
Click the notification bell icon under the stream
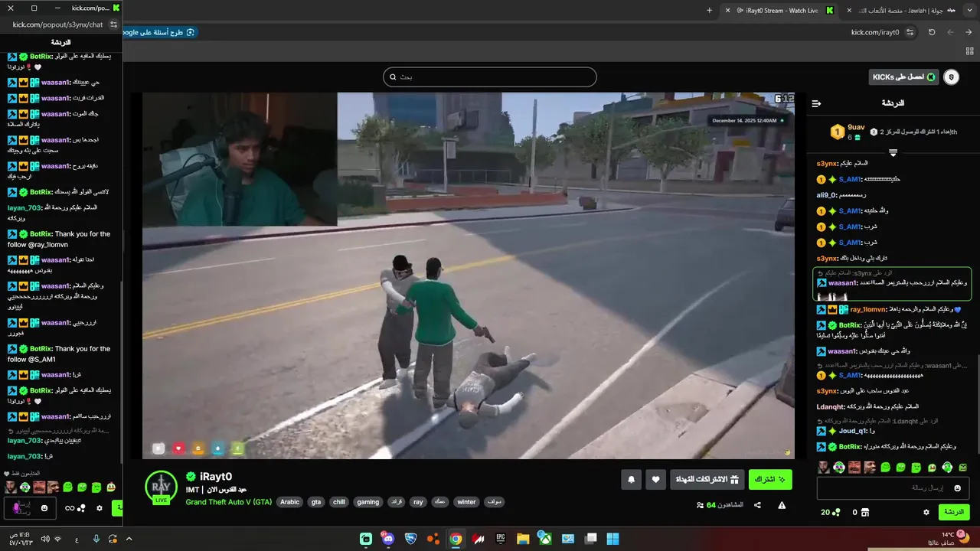pyautogui.click(x=632, y=480)
